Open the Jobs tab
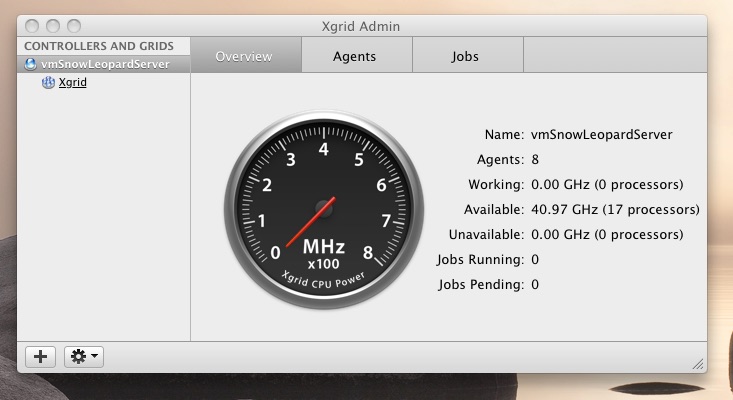Image resolution: width=733 pixels, height=400 pixels. pyautogui.click(x=467, y=55)
